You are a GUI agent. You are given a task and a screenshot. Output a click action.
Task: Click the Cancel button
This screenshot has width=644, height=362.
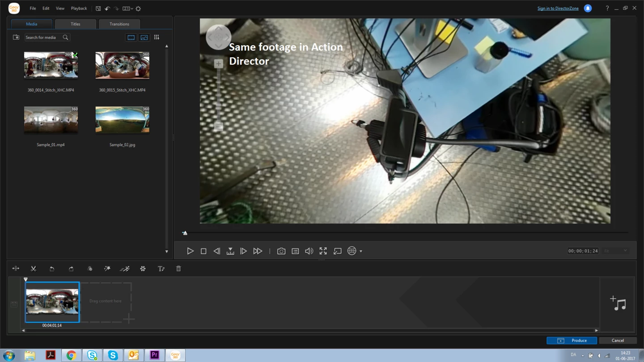[618, 341]
